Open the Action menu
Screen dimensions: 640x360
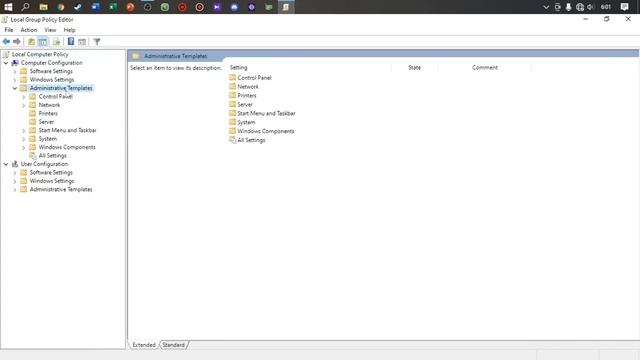(29, 30)
